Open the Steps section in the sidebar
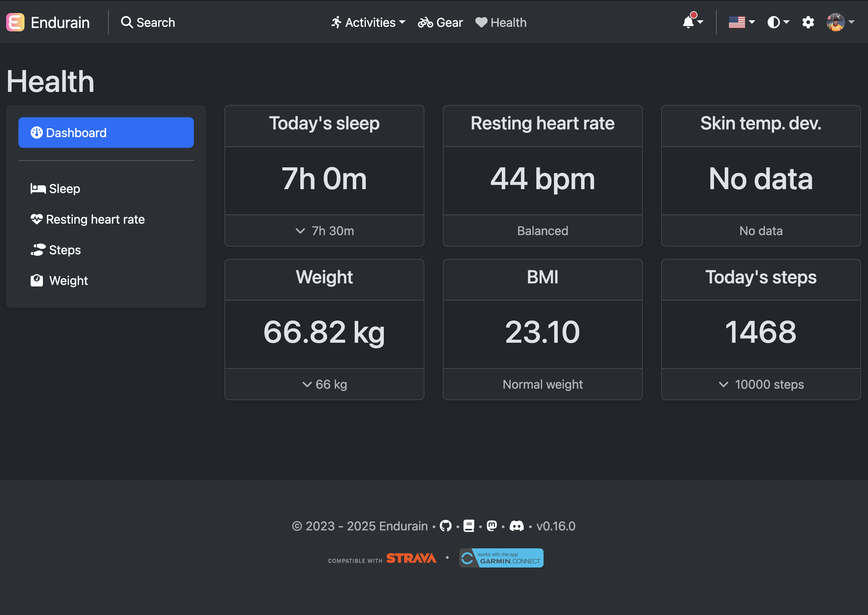This screenshot has width=868, height=615. click(x=64, y=250)
